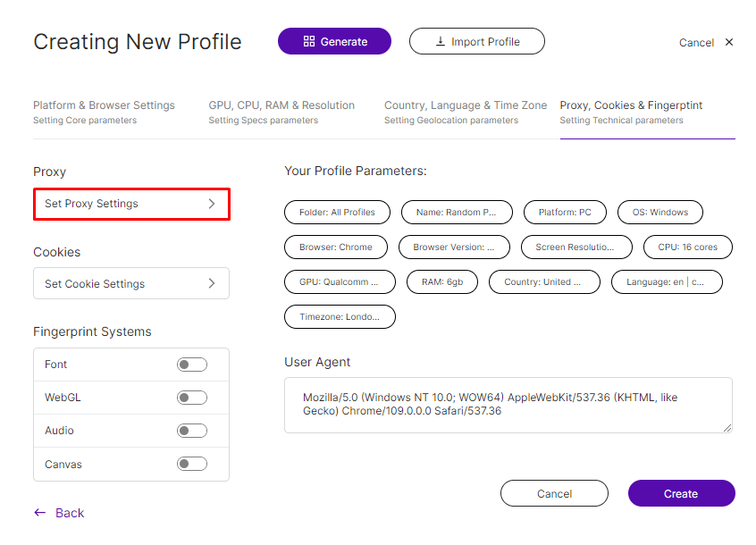The image size is (756, 545).
Task: Expand the Set Proxy Settings chevron
Action: click(x=212, y=204)
